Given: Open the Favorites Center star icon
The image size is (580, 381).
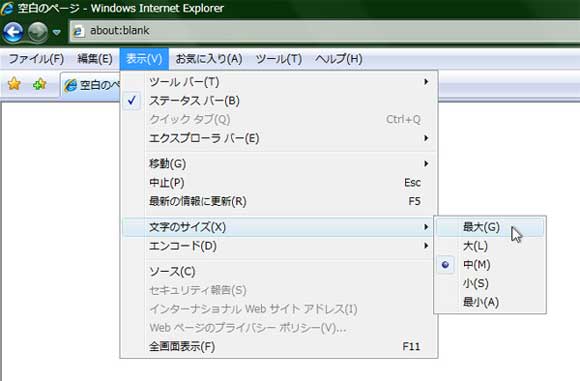Looking at the screenshot, I should [x=14, y=84].
